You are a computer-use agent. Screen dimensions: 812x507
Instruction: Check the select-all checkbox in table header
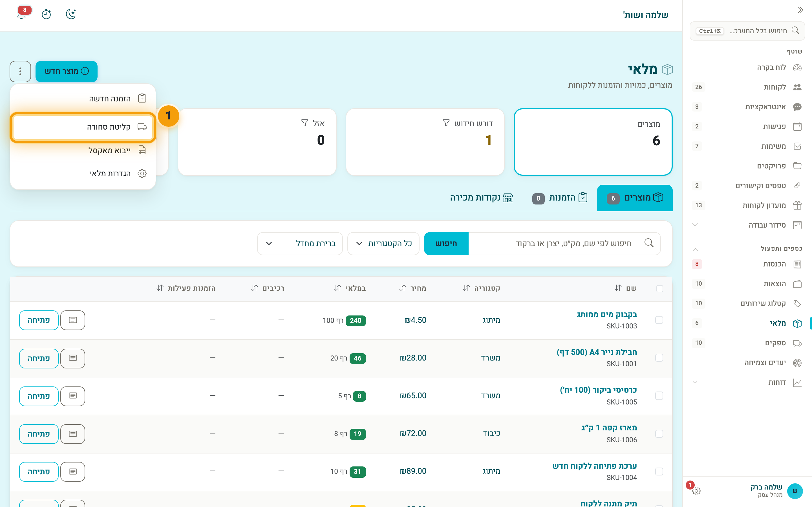coord(659,288)
